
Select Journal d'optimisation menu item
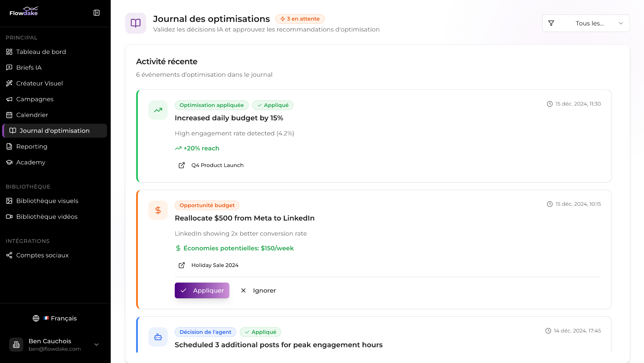(55, 131)
